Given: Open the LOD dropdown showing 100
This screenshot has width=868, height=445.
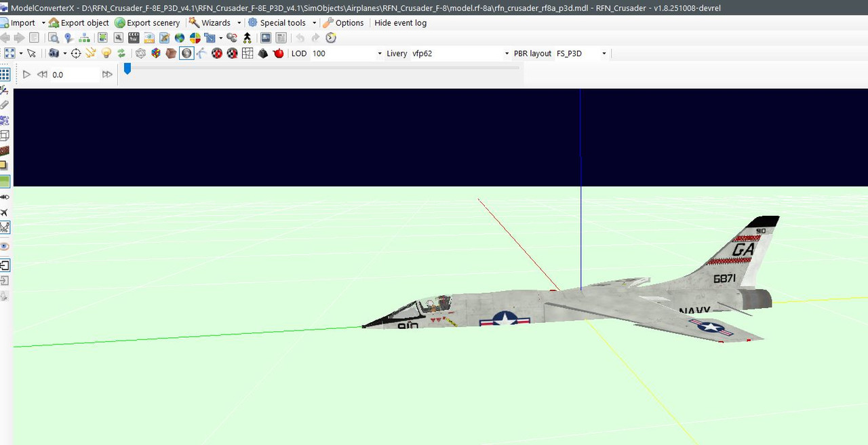Looking at the screenshot, I should pyautogui.click(x=347, y=54).
